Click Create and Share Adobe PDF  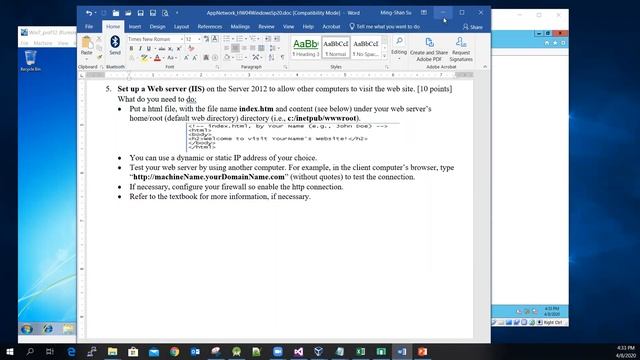click(x=429, y=49)
